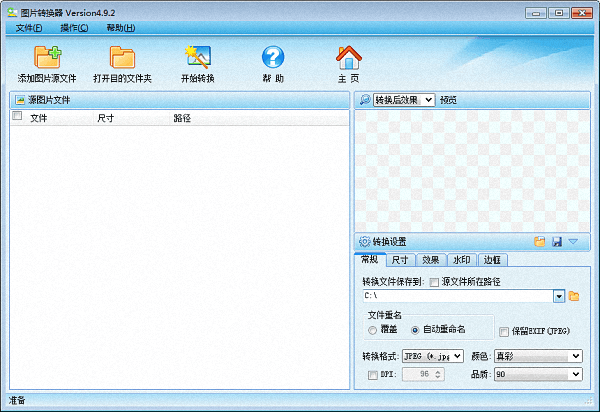Go to the 主页 home page icon

tap(348, 58)
